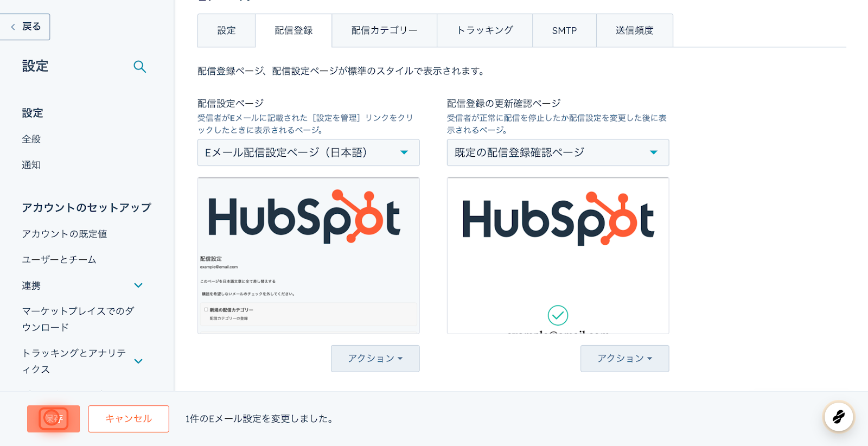Screen dimensions: 868x446
Task: Go back with the 戻る button
Action: (x=25, y=27)
